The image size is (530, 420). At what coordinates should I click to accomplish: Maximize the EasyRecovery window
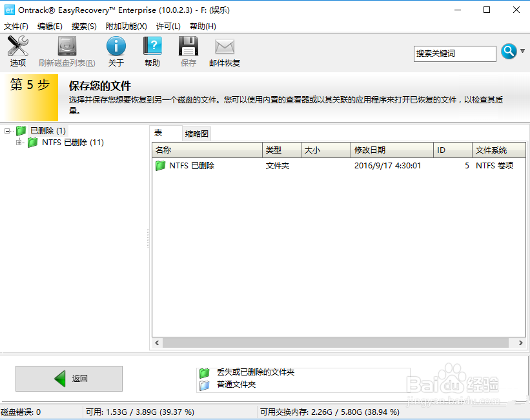(x=487, y=10)
